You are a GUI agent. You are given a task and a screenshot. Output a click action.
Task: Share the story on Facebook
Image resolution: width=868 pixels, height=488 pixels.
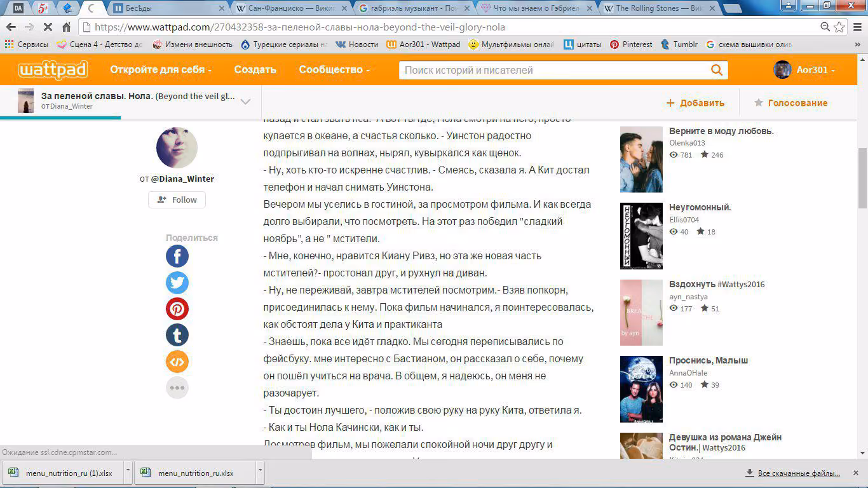point(177,256)
